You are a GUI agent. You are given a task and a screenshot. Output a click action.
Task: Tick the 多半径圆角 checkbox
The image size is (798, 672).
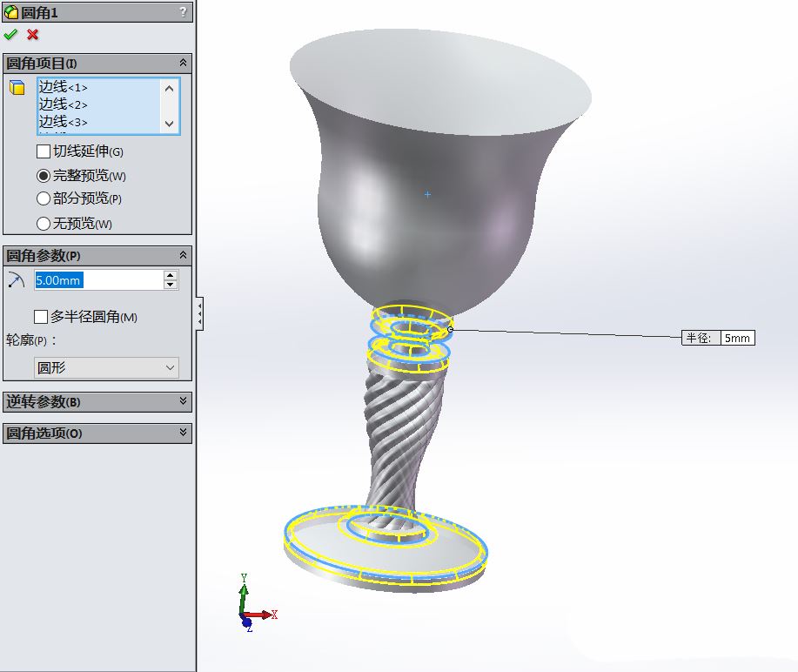click(41, 317)
